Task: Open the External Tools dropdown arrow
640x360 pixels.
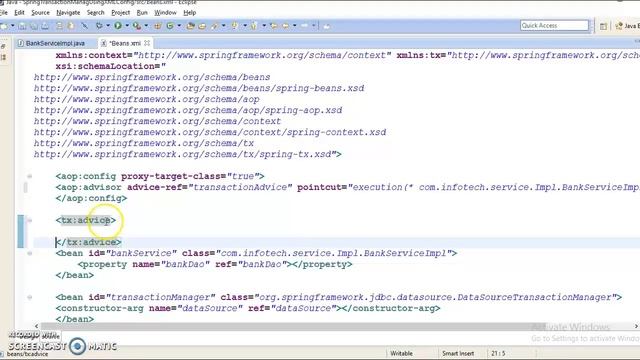Action: tap(146, 26)
